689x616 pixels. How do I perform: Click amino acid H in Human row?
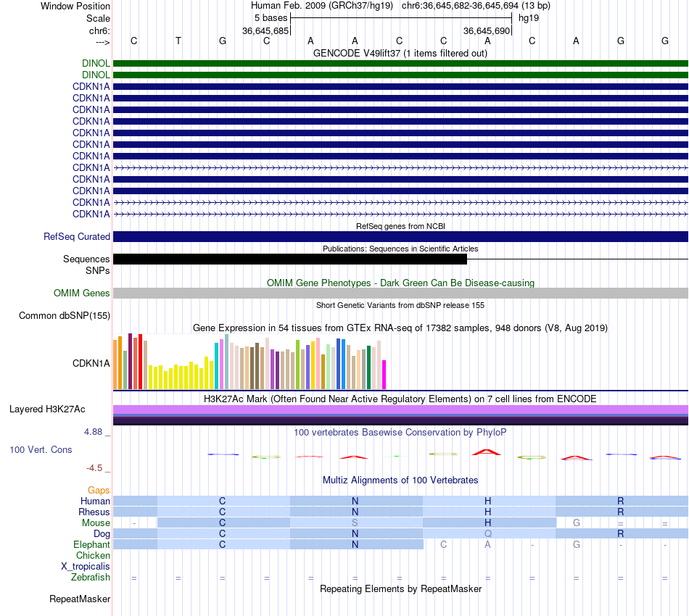pos(488,501)
